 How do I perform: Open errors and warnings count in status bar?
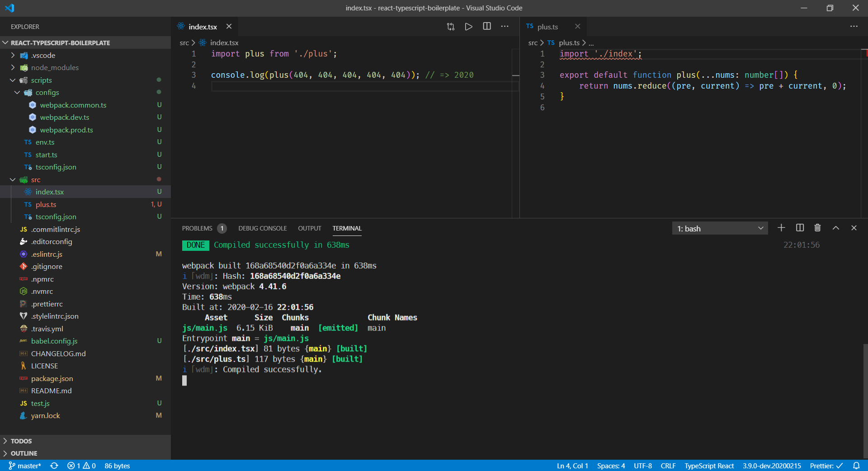click(x=81, y=466)
